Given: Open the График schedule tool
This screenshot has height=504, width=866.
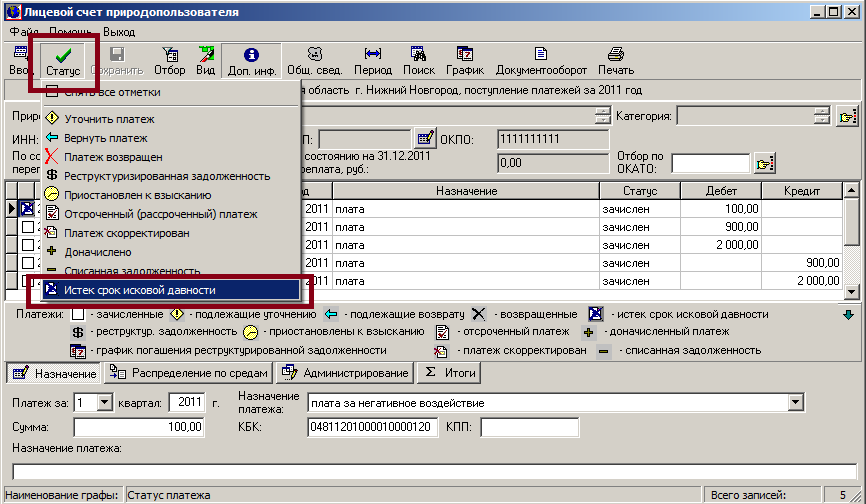Looking at the screenshot, I should 465,61.
